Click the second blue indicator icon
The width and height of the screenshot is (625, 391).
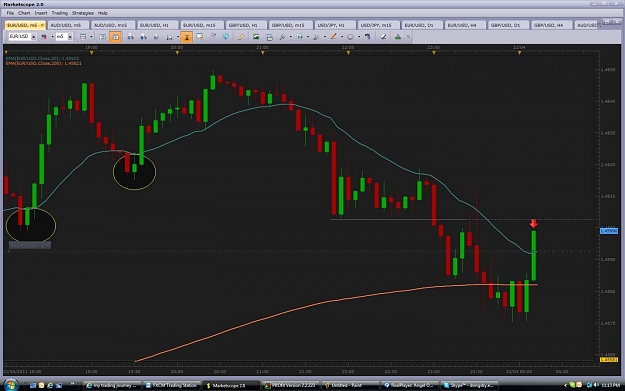coord(143,37)
